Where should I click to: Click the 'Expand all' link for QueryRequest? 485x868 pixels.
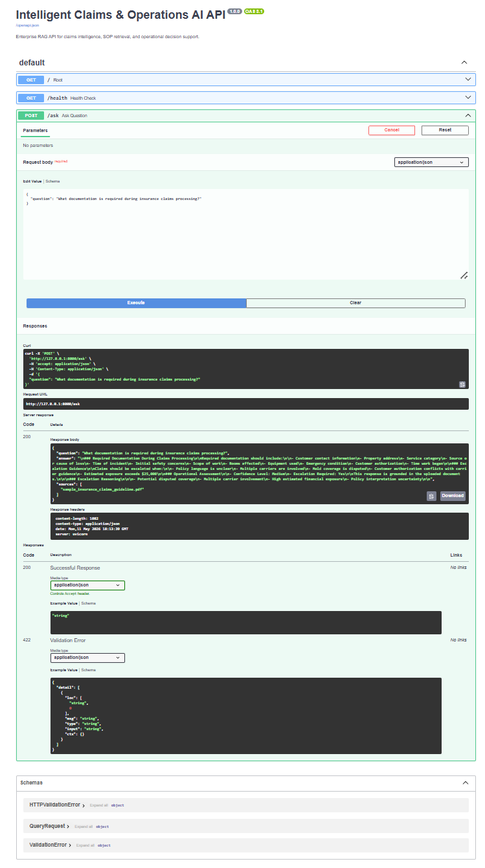click(83, 827)
